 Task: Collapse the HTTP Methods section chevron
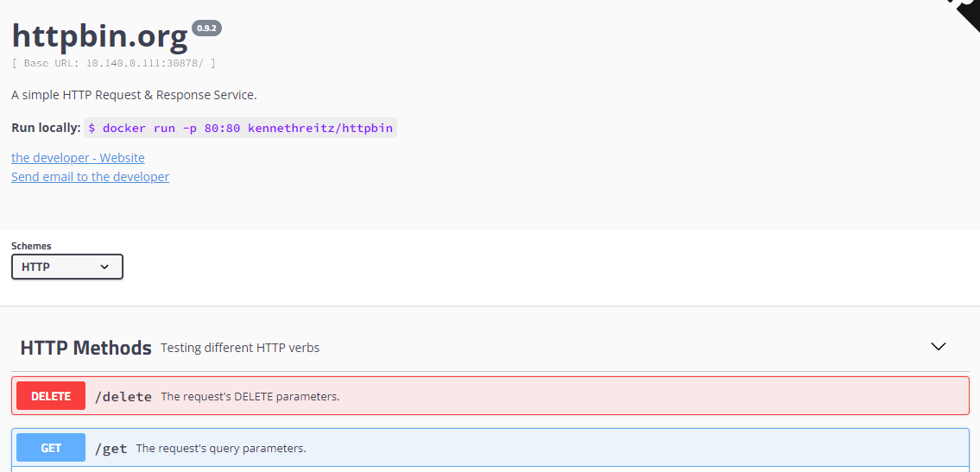(x=939, y=347)
